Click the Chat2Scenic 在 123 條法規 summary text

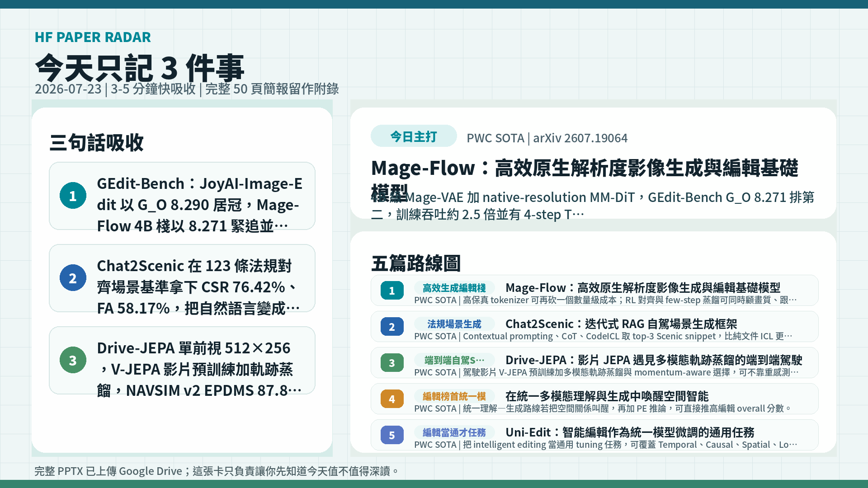pyautogui.click(x=198, y=287)
